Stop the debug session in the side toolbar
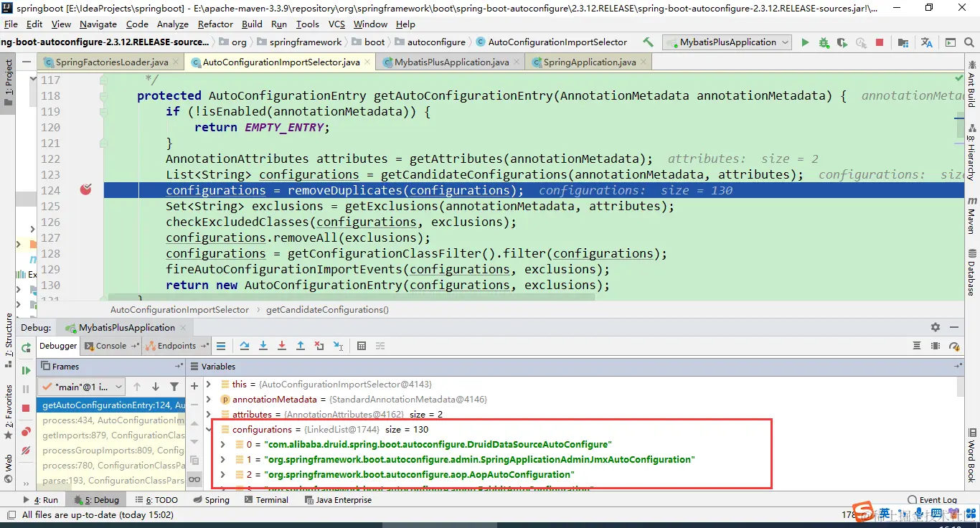This screenshot has height=528, width=980. (26, 407)
